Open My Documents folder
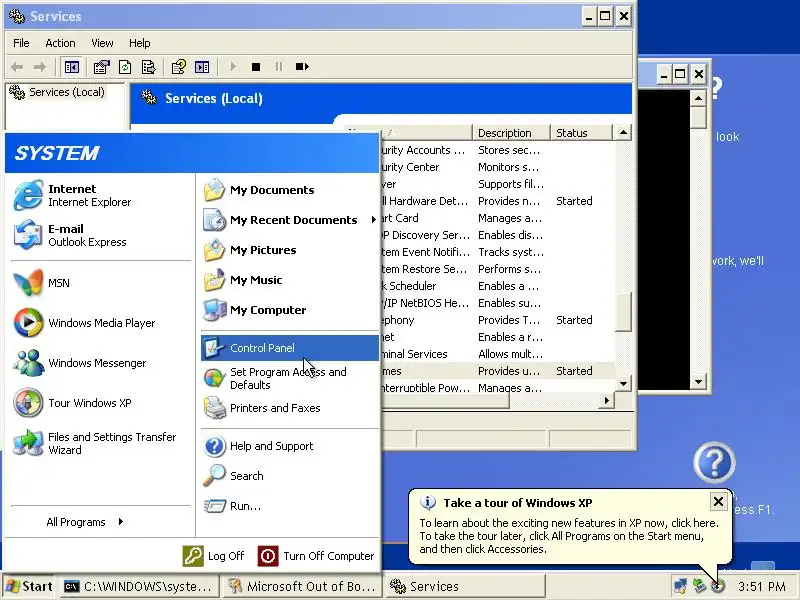The width and height of the screenshot is (800, 600). [x=289, y=190]
